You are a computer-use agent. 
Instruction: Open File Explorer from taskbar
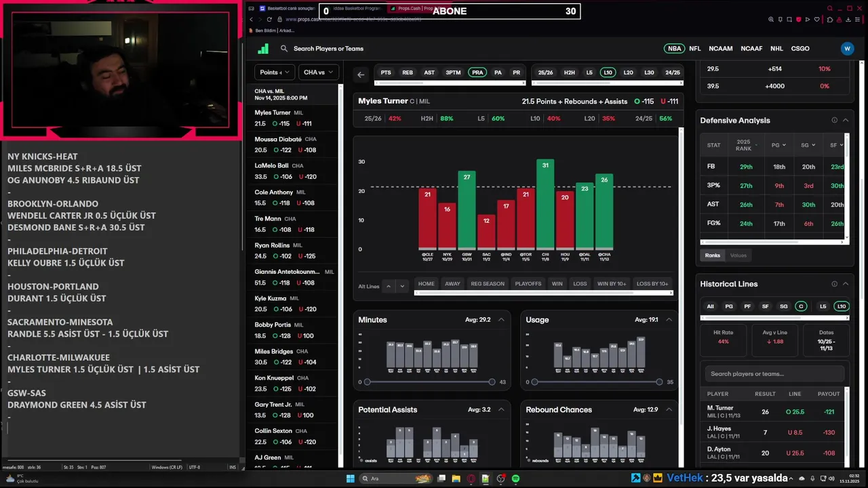click(x=456, y=479)
